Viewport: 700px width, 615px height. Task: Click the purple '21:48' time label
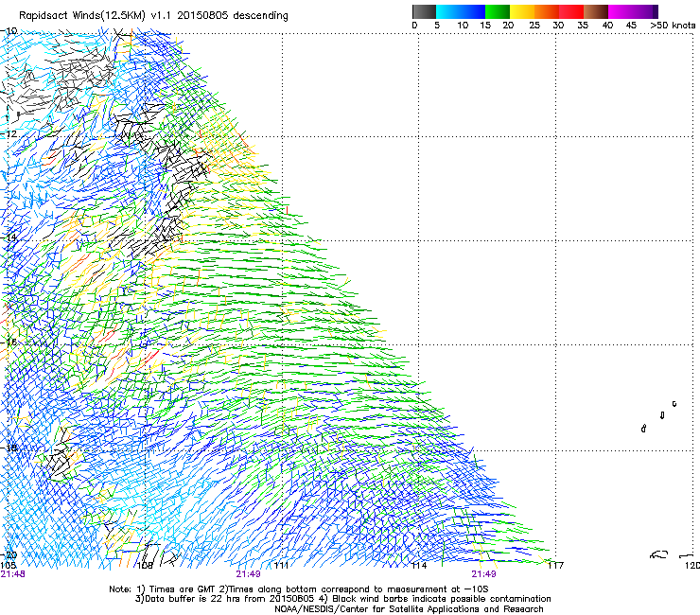[13, 574]
